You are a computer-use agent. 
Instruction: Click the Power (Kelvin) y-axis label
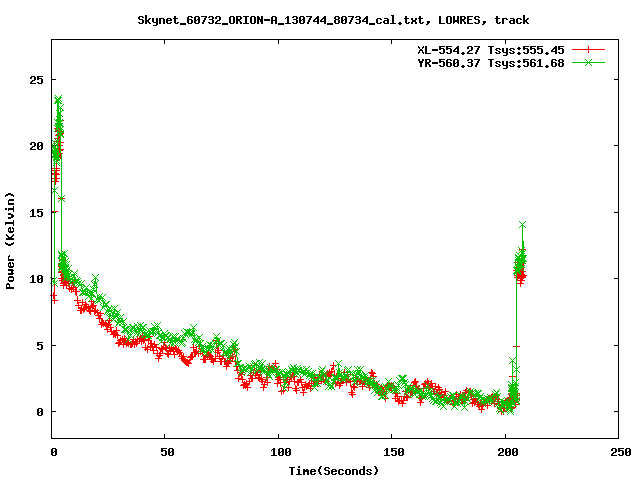10,241
